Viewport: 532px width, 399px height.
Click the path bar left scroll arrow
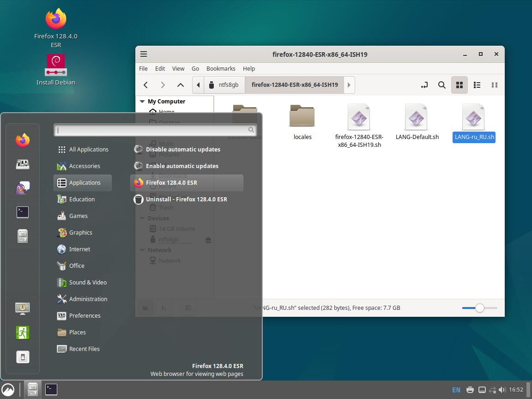point(198,85)
